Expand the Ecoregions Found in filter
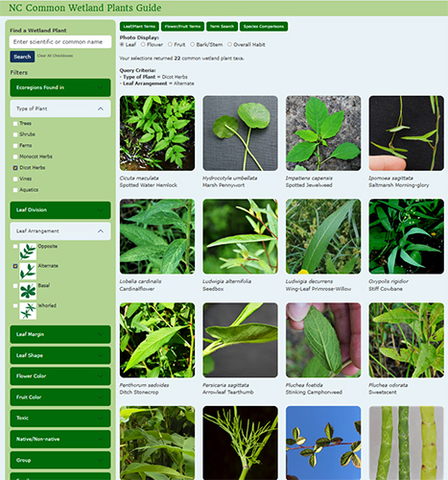The image size is (448, 480). (60, 87)
